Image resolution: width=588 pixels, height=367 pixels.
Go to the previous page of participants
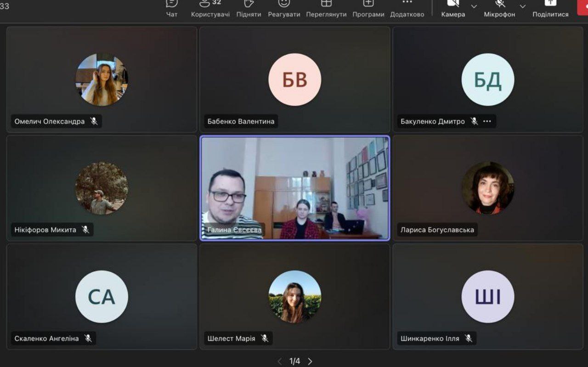pos(279,361)
